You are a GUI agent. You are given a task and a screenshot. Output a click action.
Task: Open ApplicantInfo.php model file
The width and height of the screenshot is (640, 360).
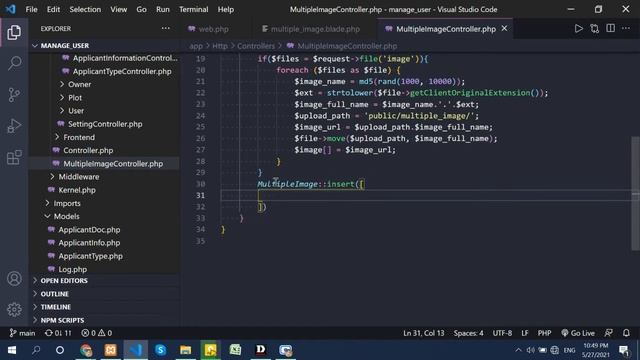point(89,243)
